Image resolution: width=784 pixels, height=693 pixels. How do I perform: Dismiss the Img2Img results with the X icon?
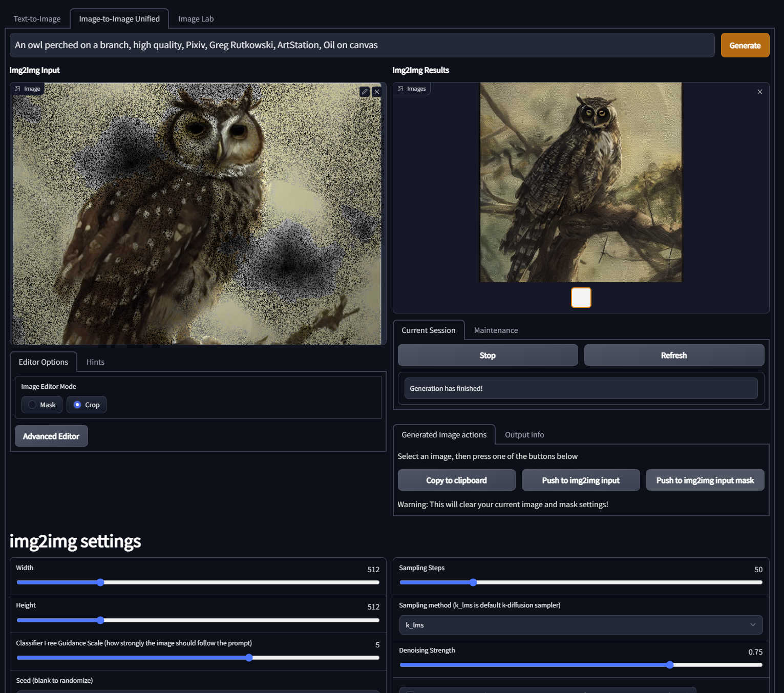pyautogui.click(x=760, y=92)
